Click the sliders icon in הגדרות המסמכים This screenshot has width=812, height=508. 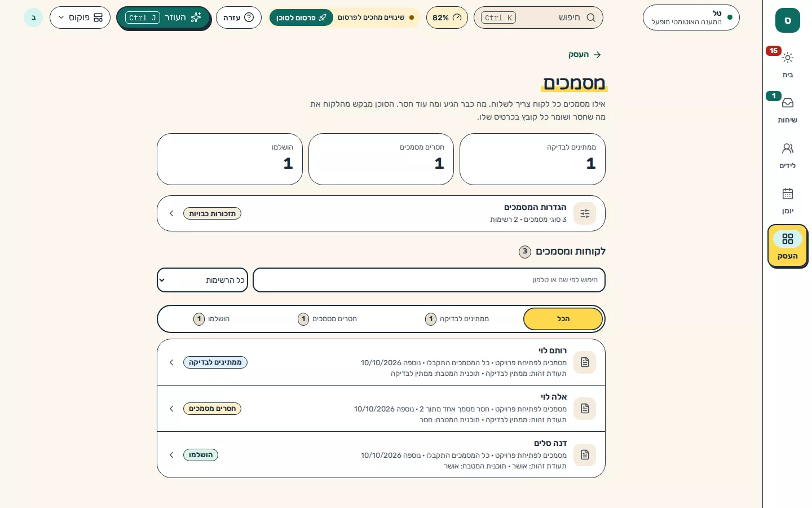(585, 213)
